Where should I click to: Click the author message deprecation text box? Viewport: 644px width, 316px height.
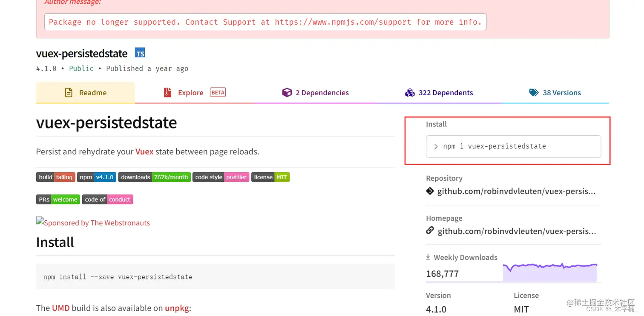point(265,22)
